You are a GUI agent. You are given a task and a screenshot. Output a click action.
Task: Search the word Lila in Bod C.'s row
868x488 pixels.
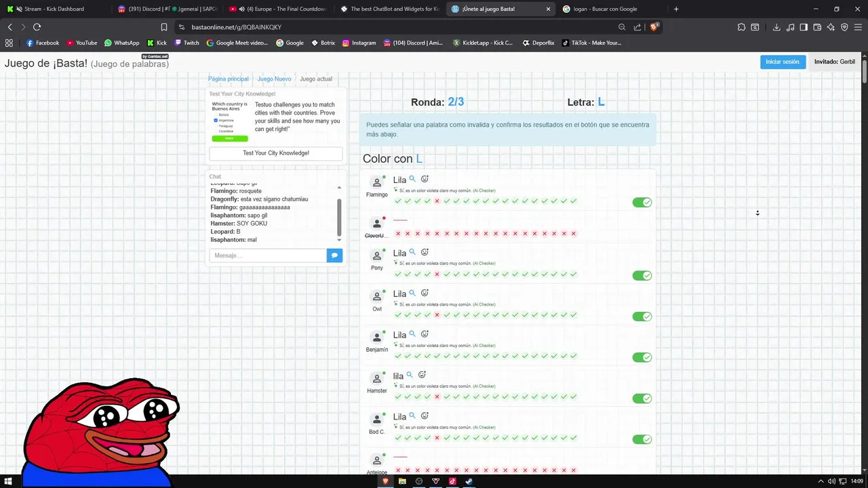[412, 415]
